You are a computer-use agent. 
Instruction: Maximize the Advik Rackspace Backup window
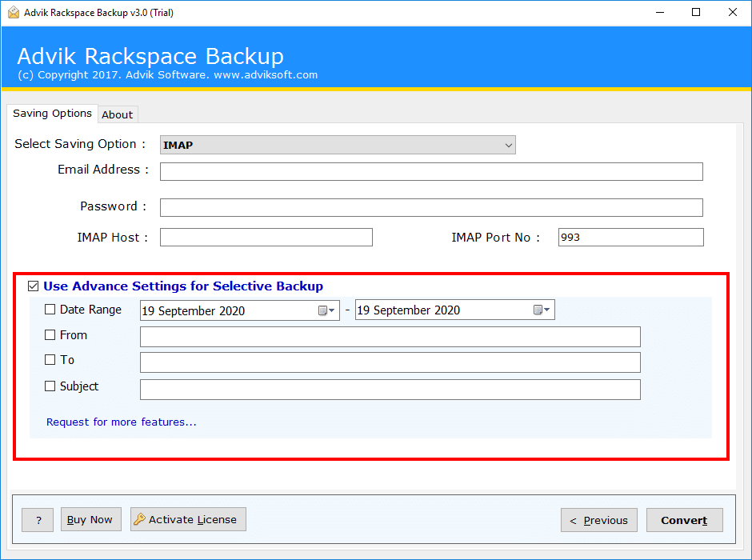(x=696, y=13)
